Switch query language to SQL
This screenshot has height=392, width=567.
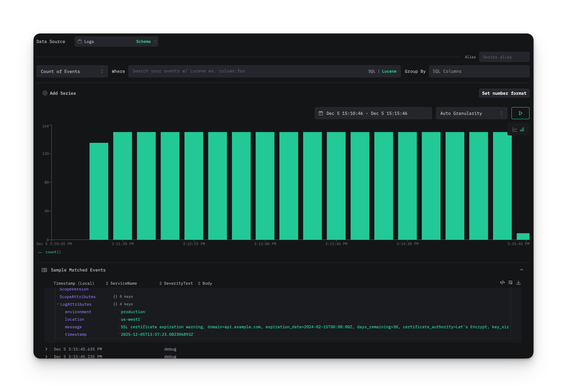point(372,71)
